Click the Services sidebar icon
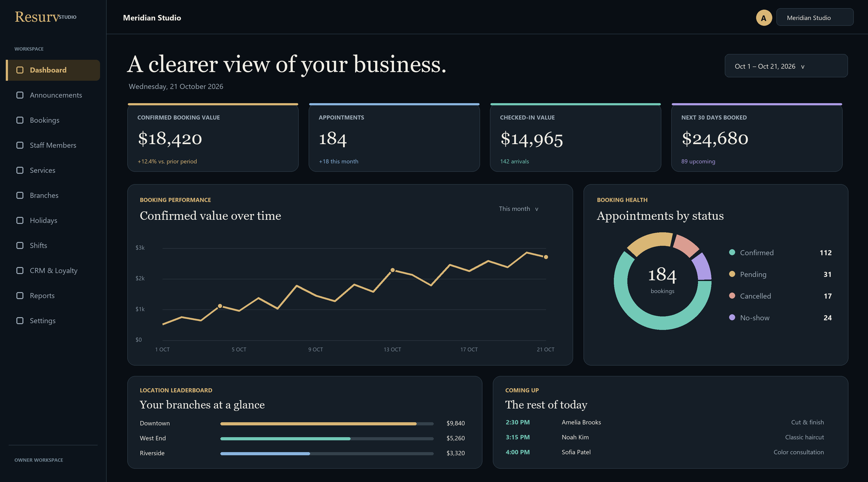The width and height of the screenshot is (868, 482). click(20, 170)
